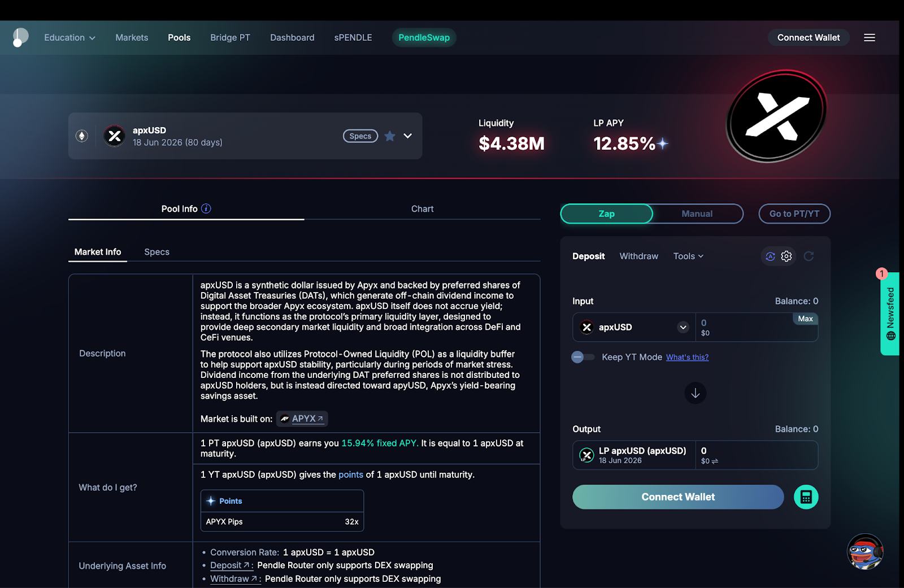Click the large apxUSD banner logo
The image size is (904, 588).
point(777,116)
